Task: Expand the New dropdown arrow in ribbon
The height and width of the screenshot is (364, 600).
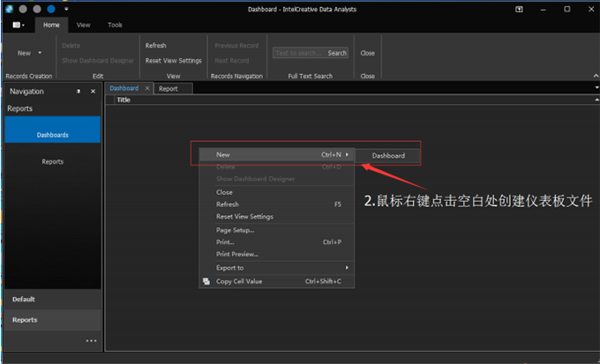Action: tap(40, 53)
